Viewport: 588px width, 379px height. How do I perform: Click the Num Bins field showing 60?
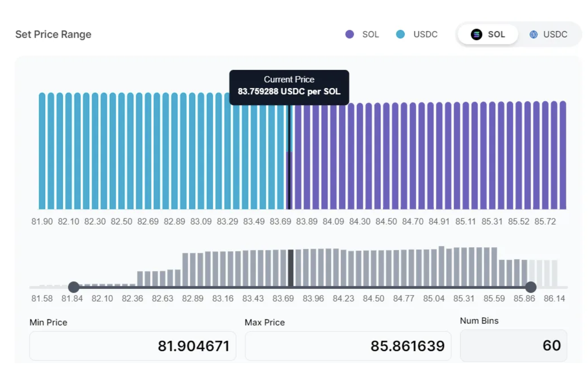tap(513, 346)
